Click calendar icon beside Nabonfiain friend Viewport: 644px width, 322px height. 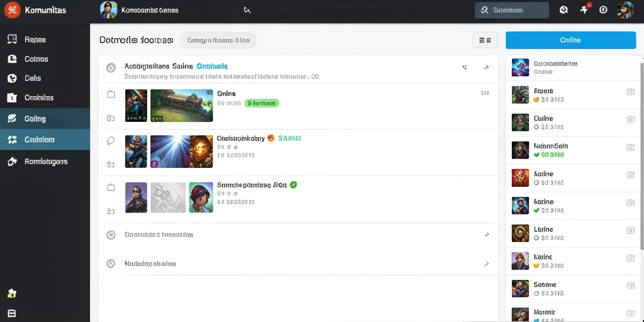click(630, 147)
